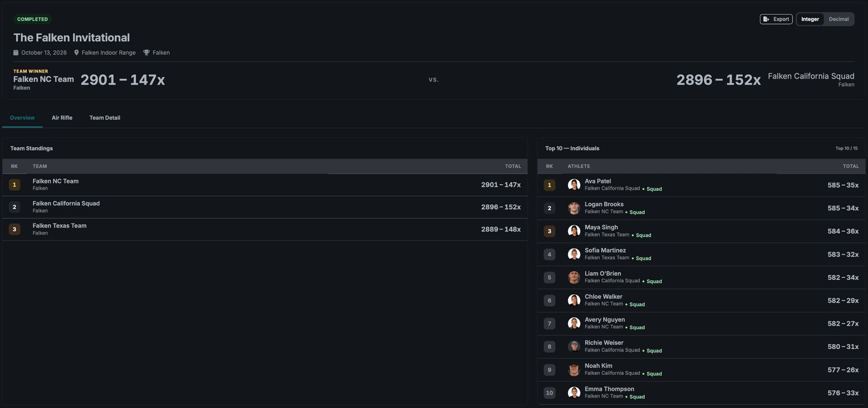
Task: Click the rank 1 badge for Falken NC Team
Action: 14,185
